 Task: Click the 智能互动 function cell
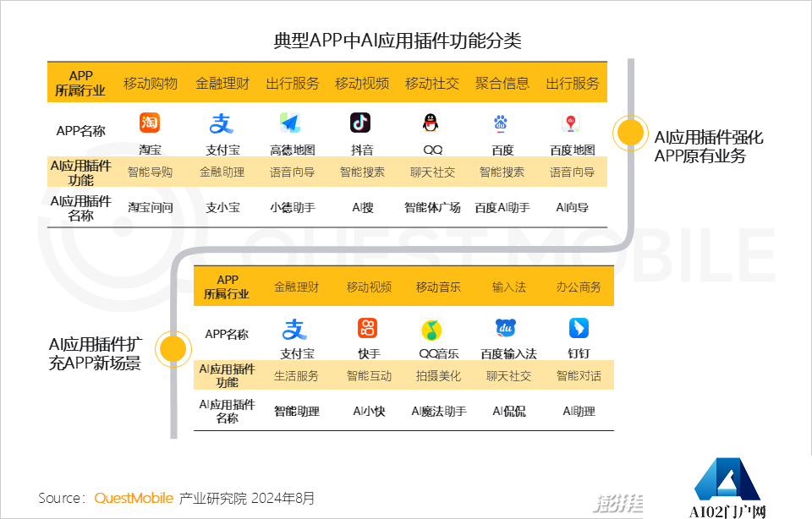(x=369, y=376)
